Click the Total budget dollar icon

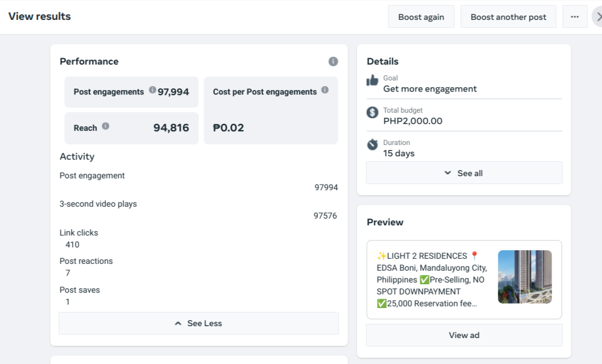(x=372, y=112)
